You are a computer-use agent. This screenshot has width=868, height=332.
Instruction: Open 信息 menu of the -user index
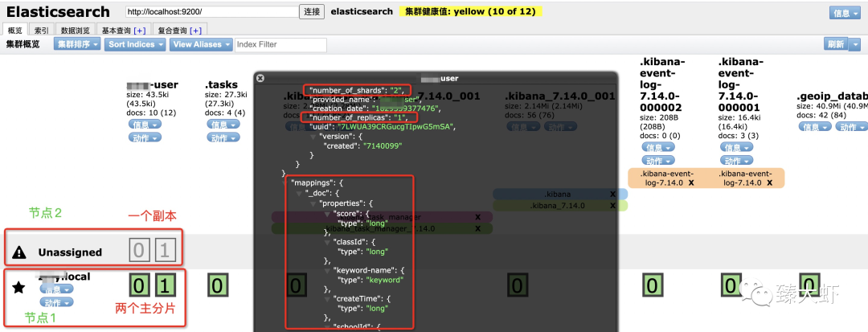(x=145, y=125)
